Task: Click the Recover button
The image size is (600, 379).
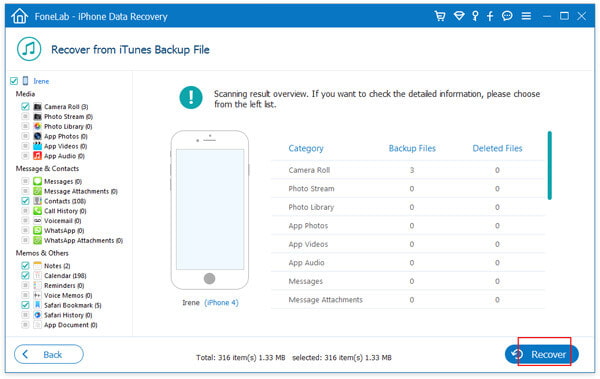Action: pos(541,354)
